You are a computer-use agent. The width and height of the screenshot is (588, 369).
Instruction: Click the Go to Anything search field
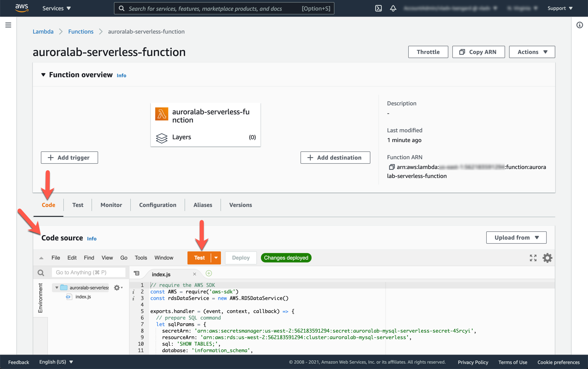pyautogui.click(x=89, y=273)
